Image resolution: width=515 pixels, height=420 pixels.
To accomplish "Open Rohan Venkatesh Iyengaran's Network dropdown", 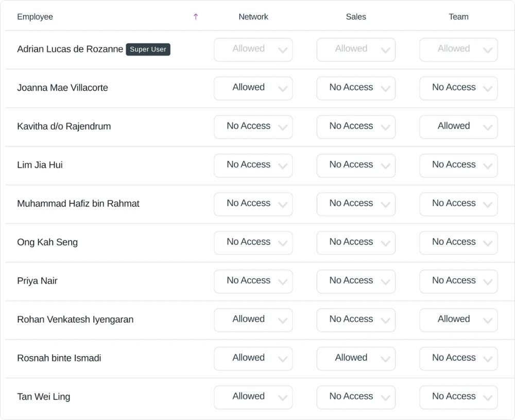I will 253,320.
